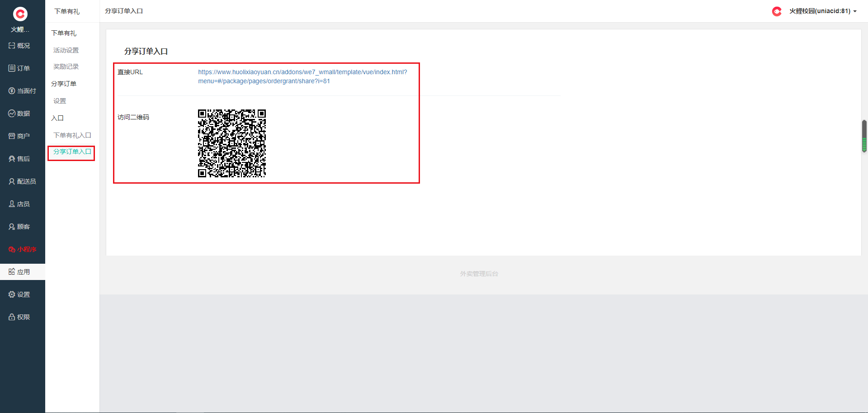Open the 概况 overview section

coord(19,46)
